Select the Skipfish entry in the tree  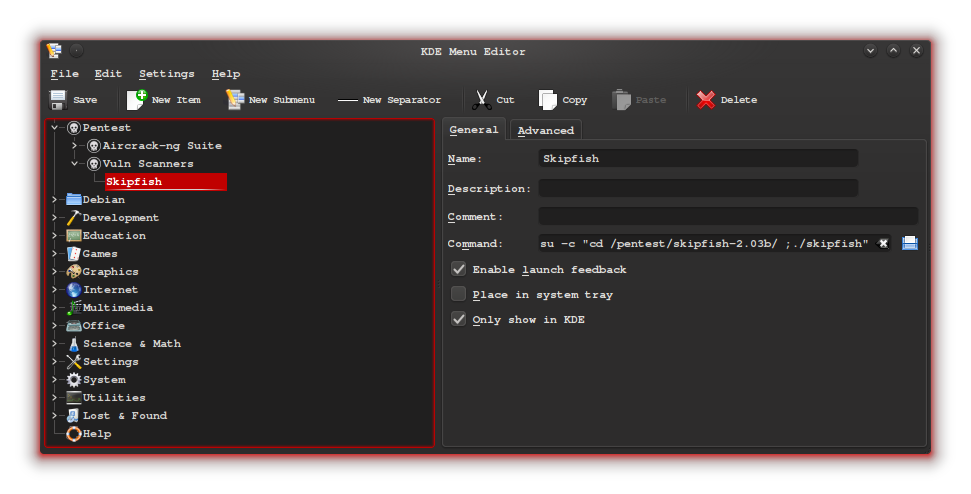pos(134,182)
